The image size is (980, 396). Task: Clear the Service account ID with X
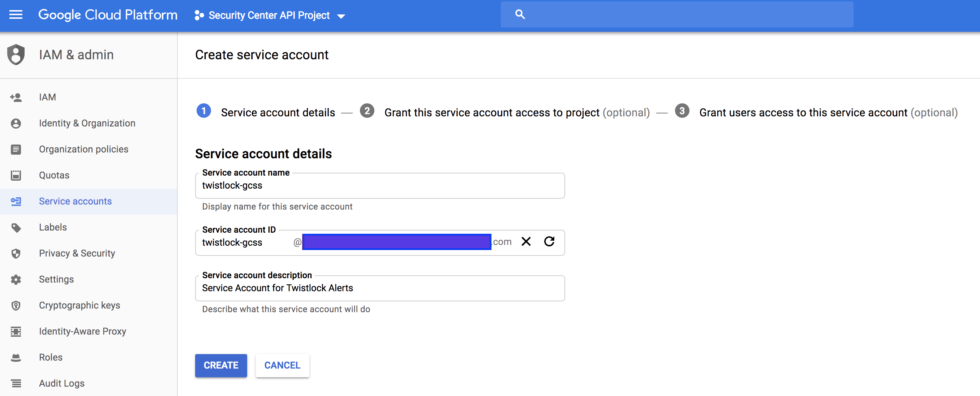(x=526, y=242)
